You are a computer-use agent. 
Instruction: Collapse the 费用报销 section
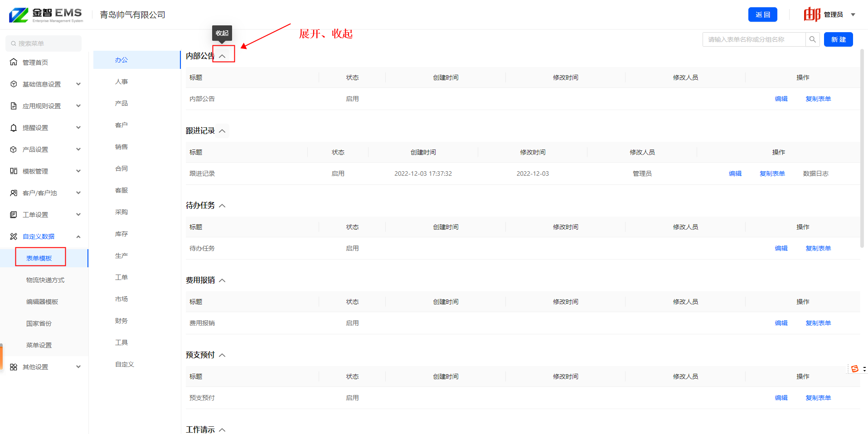click(x=222, y=280)
